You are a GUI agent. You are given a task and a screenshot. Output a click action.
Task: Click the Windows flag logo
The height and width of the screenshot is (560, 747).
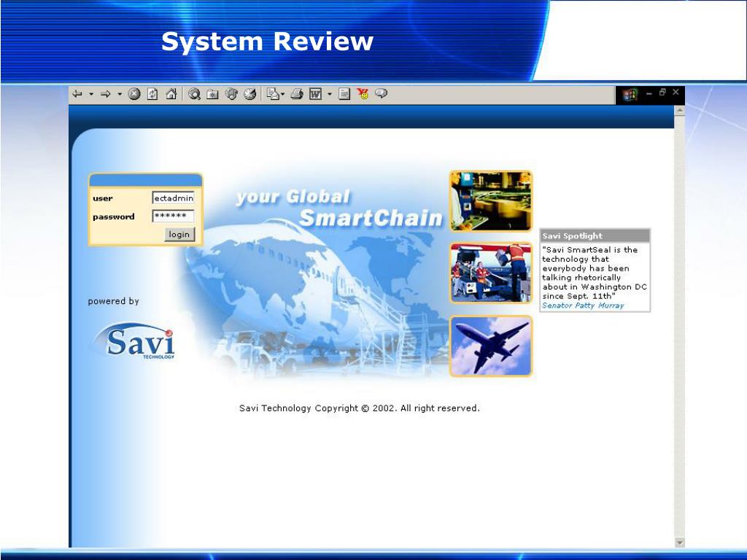pos(630,96)
